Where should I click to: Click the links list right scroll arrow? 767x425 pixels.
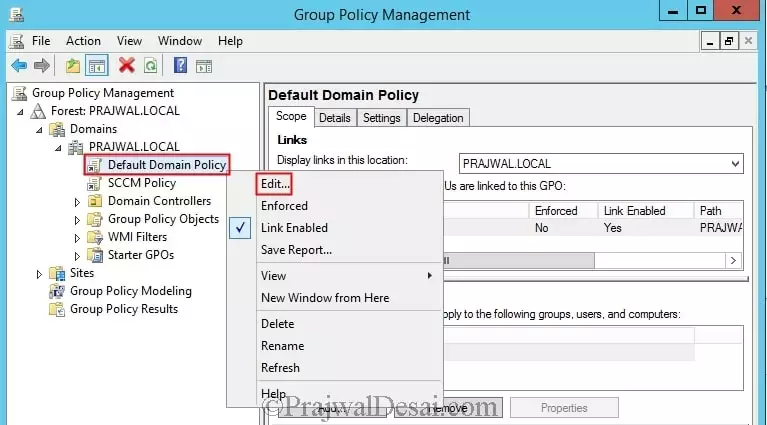pos(734,260)
